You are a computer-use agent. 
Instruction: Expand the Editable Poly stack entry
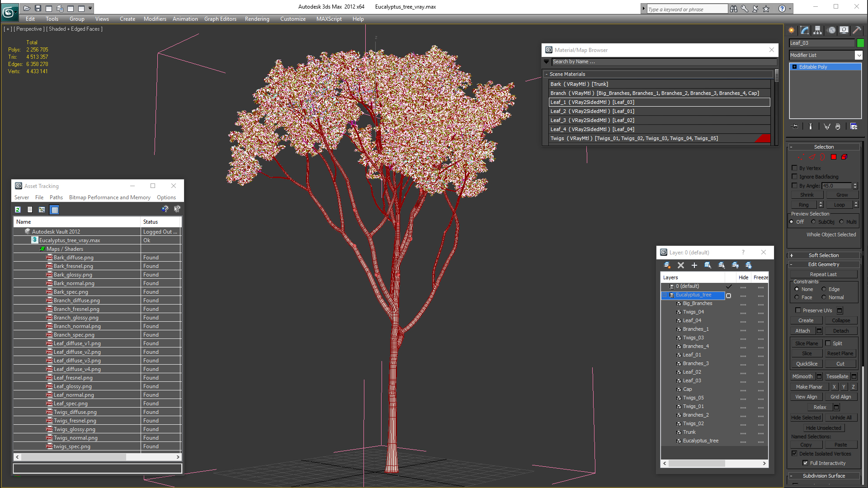pyautogui.click(x=794, y=67)
